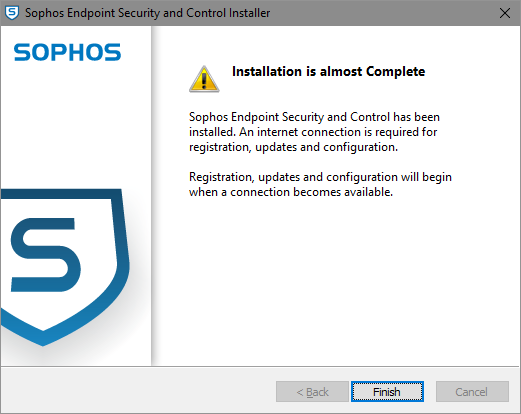Click the vertical divider beside the logo panel
This screenshot has height=414, width=521.
pos(152,196)
